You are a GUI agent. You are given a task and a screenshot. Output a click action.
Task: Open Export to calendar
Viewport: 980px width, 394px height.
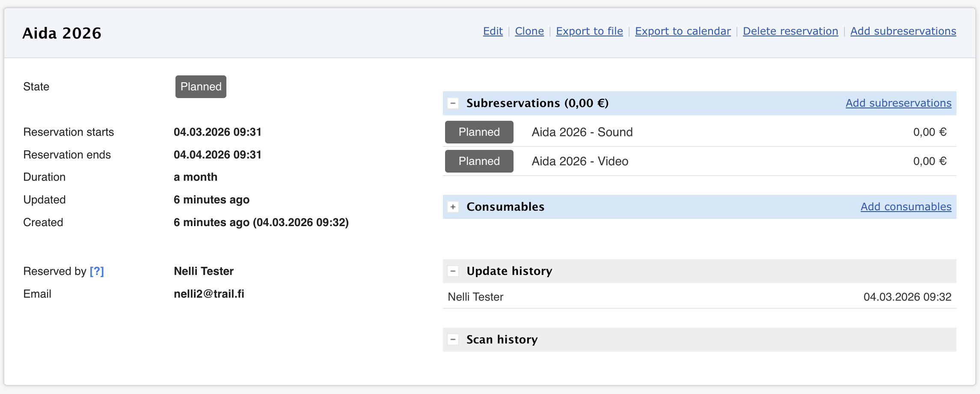(x=683, y=31)
